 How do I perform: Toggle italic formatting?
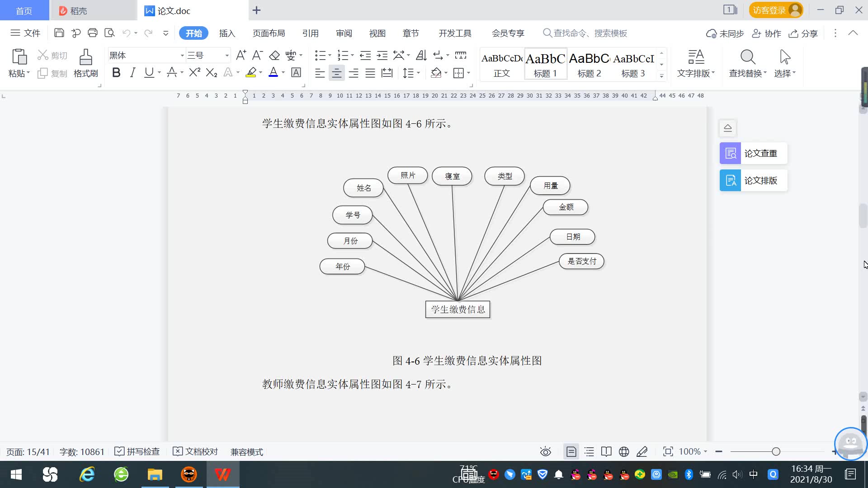(132, 73)
